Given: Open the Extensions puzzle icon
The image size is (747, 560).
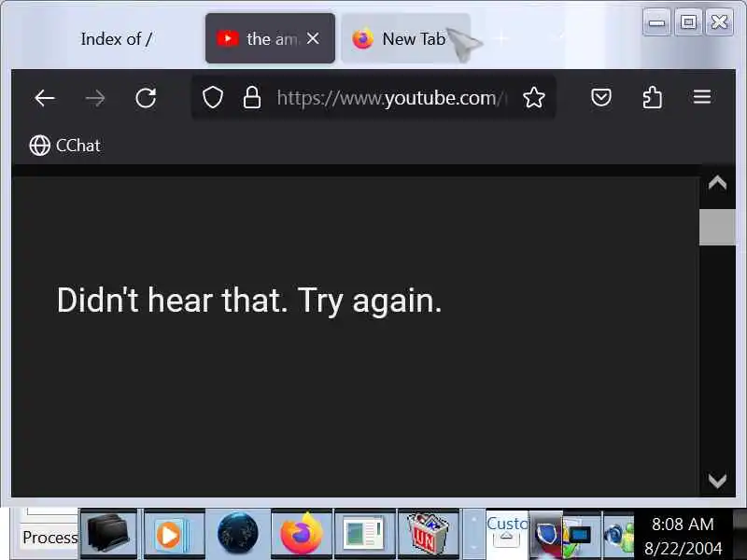Looking at the screenshot, I should 652,97.
